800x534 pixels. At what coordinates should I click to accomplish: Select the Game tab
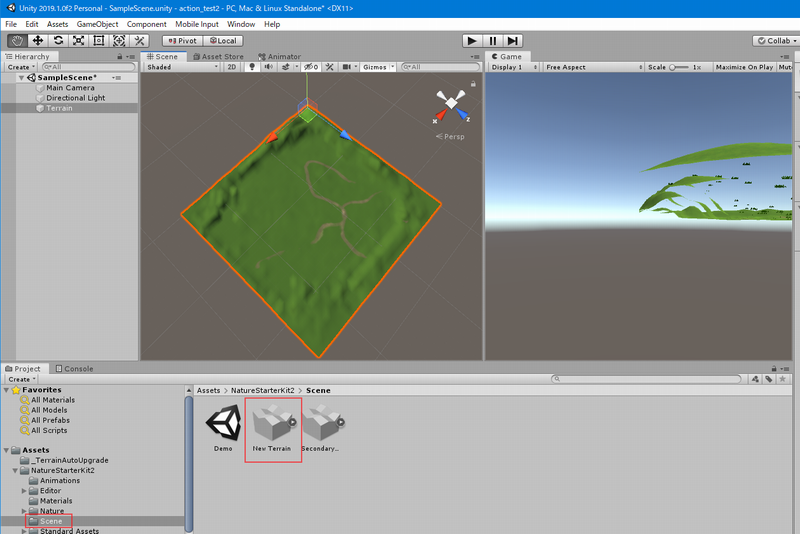pyautogui.click(x=507, y=57)
